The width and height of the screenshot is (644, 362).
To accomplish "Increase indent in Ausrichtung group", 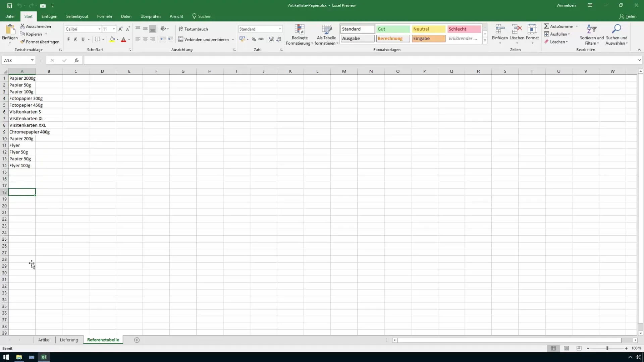I will [x=170, y=39].
